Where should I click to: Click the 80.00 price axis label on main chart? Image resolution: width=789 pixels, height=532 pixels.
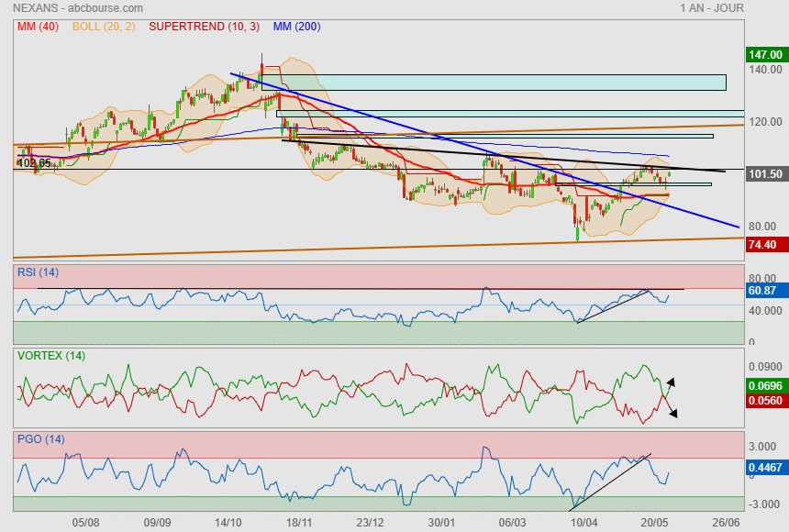tap(762, 227)
